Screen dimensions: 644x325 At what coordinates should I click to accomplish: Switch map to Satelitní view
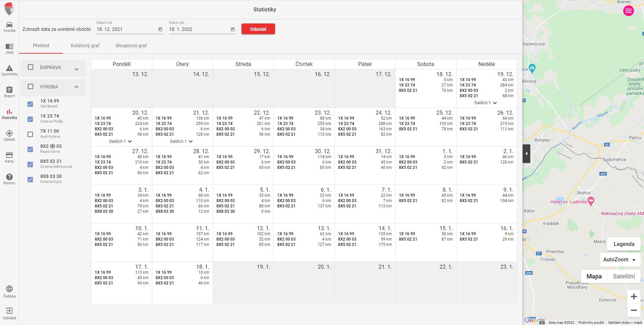pyautogui.click(x=624, y=276)
